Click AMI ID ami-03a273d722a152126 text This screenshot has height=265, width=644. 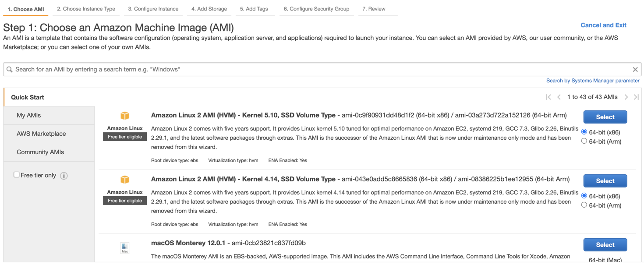493,115
